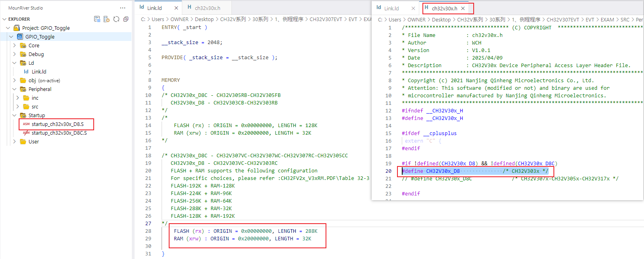Click the 30系列 breadcrumb in the right editor

[497, 19]
